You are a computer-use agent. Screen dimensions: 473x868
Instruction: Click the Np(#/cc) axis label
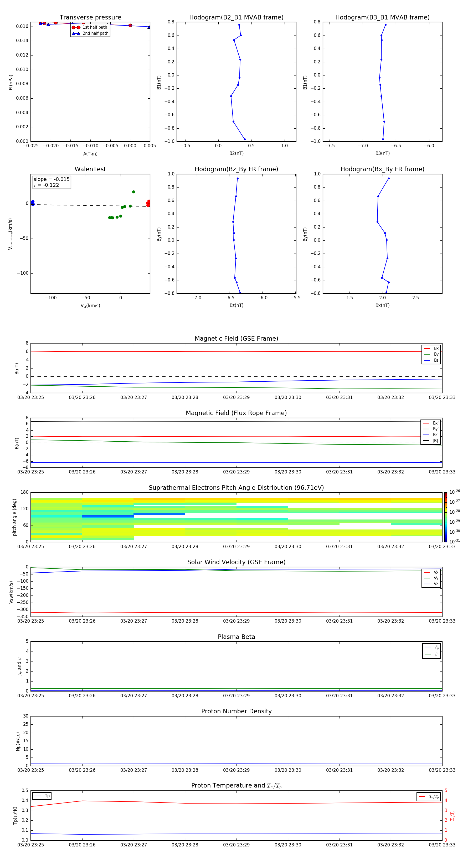pos(18,741)
